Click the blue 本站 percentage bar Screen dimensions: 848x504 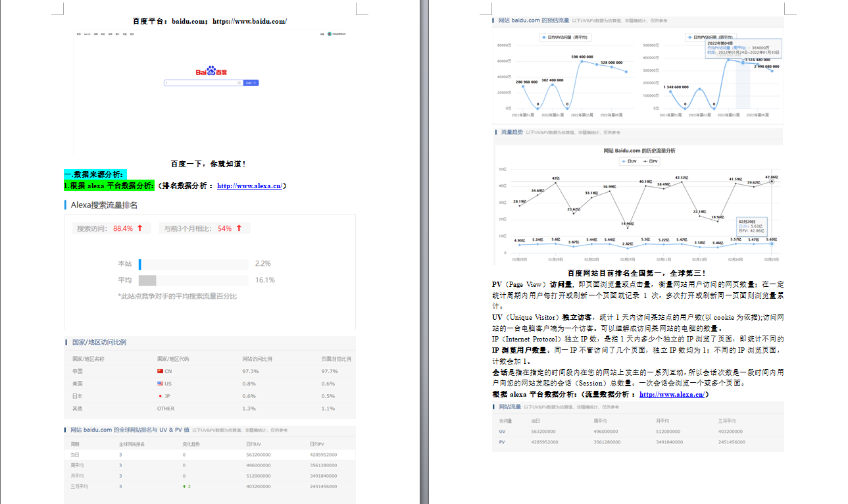[x=140, y=264]
